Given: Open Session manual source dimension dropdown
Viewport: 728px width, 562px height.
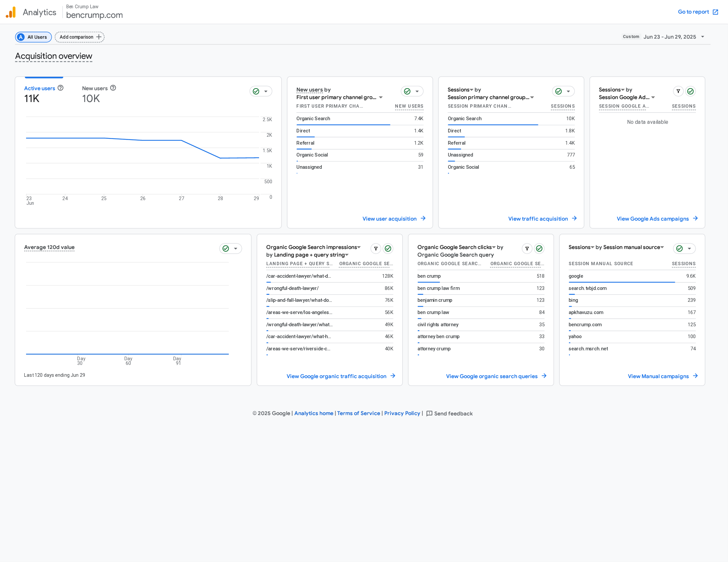Looking at the screenshot, I should coord(662,247).
